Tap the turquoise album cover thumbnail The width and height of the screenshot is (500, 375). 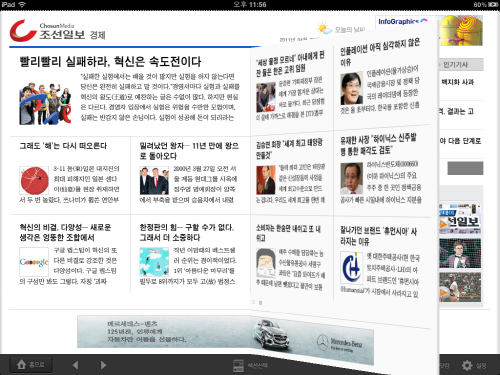click(x=154, y=262)
